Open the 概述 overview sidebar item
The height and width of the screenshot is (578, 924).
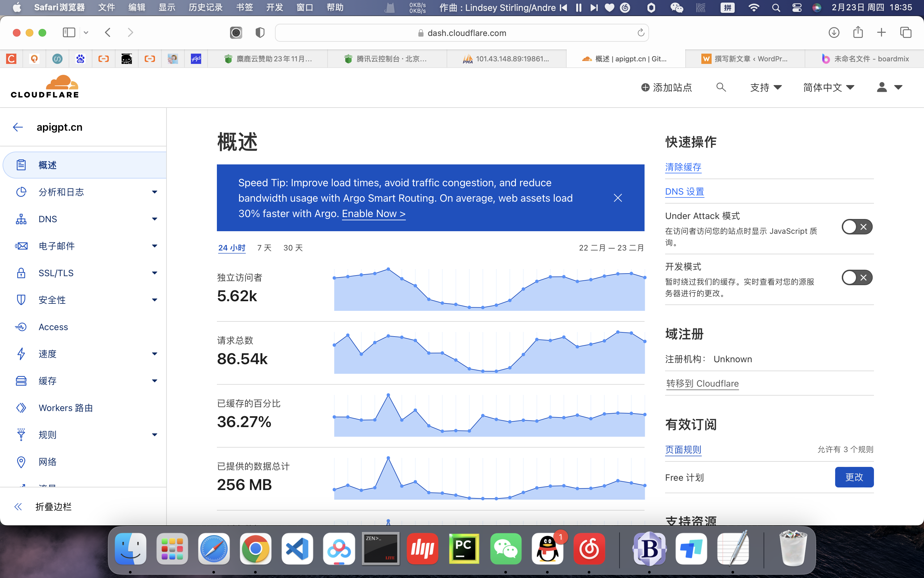pyautogui.click(x=84, y=165)
